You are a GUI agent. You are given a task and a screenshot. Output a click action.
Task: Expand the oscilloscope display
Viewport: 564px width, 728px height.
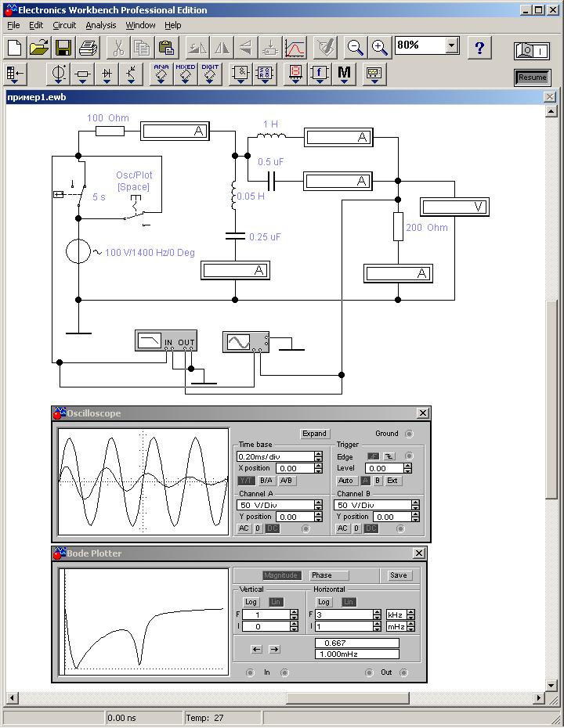315,434
